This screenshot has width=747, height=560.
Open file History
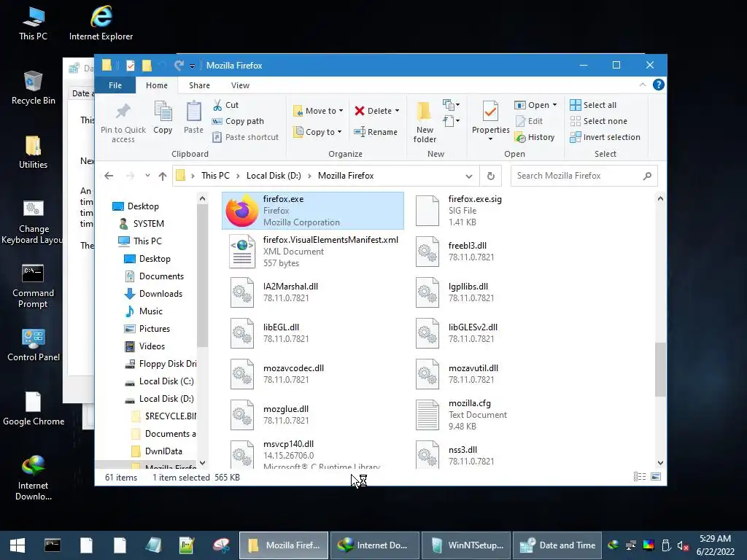point(535,137)
